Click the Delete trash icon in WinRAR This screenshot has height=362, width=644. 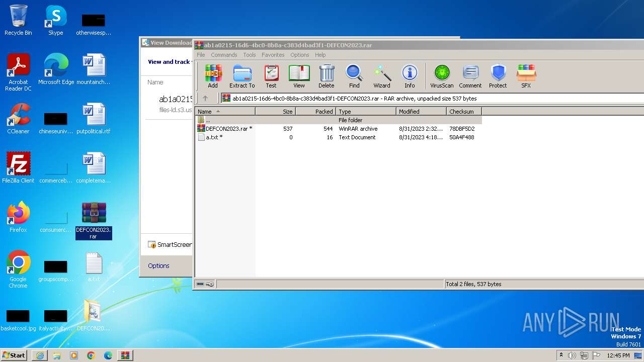coord(327,76)
